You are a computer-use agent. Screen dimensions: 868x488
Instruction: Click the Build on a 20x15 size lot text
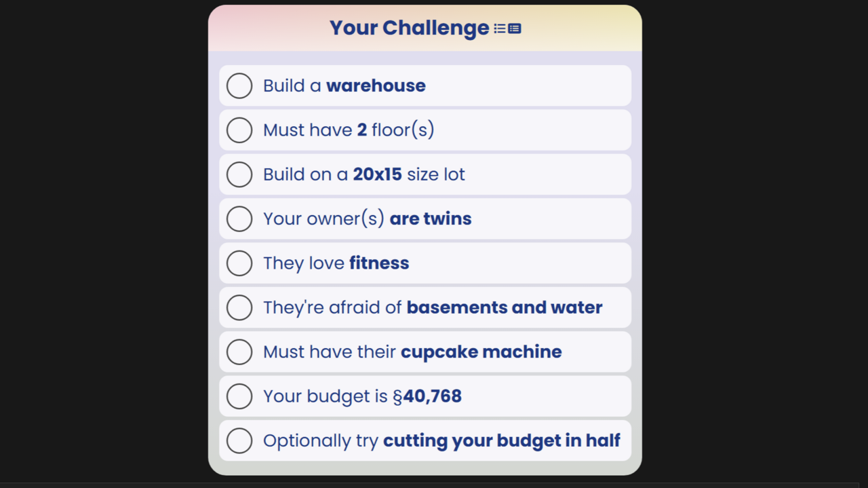[364, 174]
